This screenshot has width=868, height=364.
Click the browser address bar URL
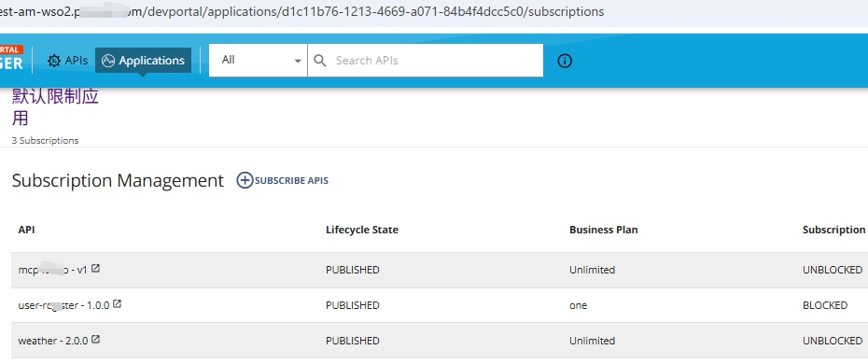pyautogui.click(x=301, y=11)
